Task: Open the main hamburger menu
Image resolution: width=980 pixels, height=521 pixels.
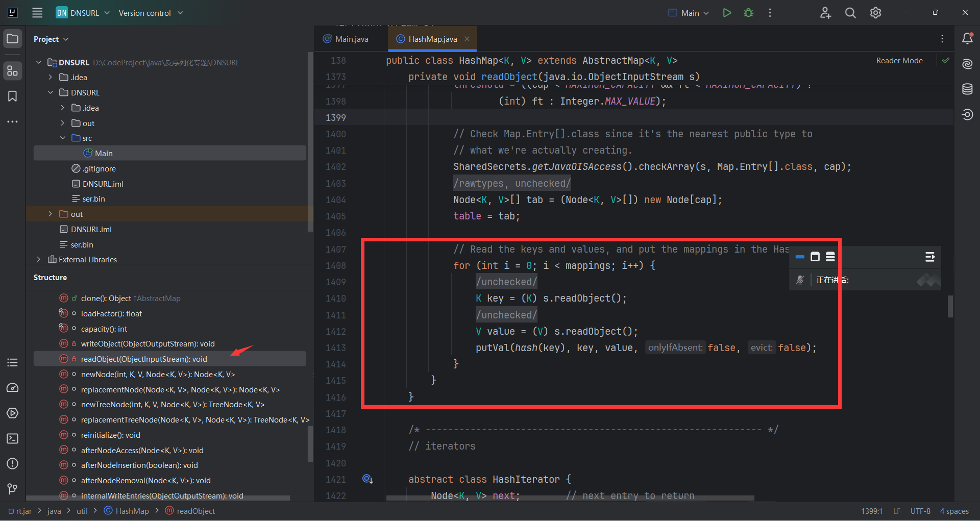Action: pos(37,13)
